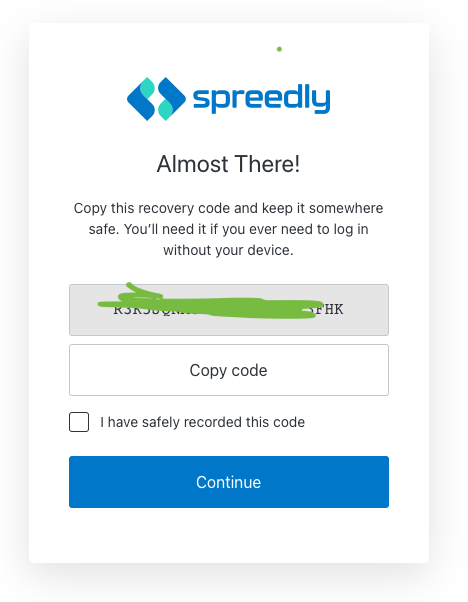Image resolution: width=468 pixels, height=602 pixels.
Task: Tick the empty square checkbox
Action: click(79, 422)
